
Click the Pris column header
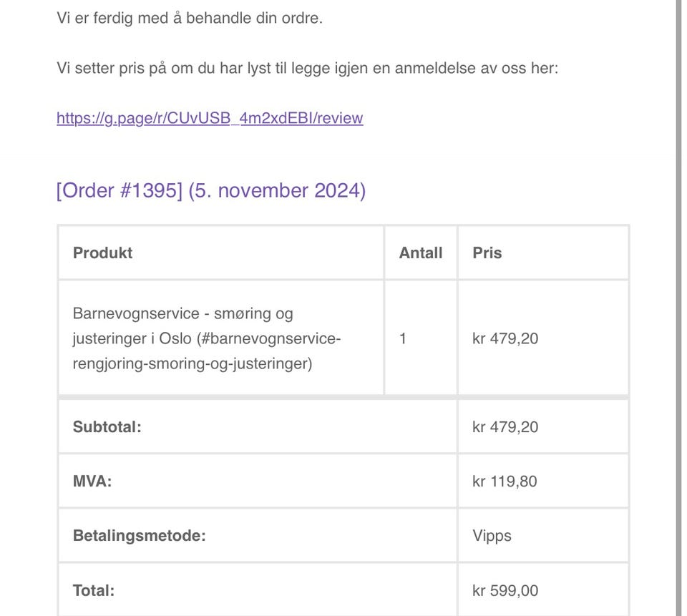click(487, 253)
